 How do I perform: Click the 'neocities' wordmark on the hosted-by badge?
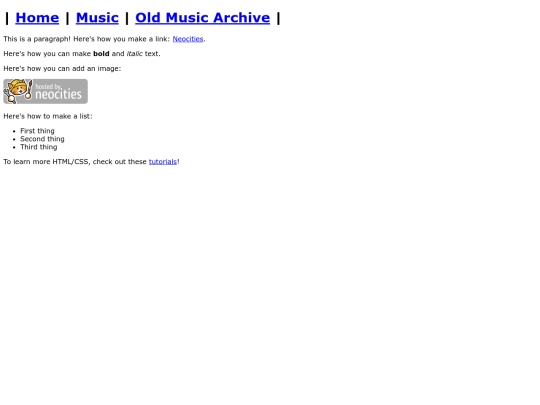pyautogui.click(x=58, y=94)
